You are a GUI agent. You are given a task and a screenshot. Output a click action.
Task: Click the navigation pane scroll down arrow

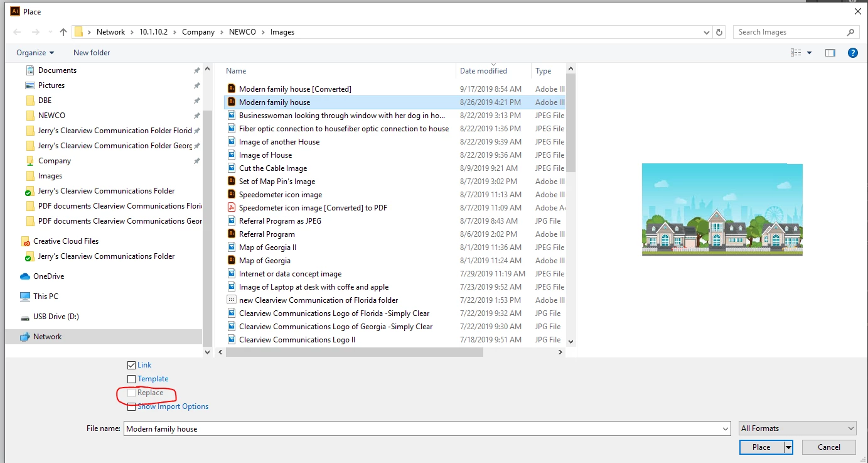coord(208,352)
